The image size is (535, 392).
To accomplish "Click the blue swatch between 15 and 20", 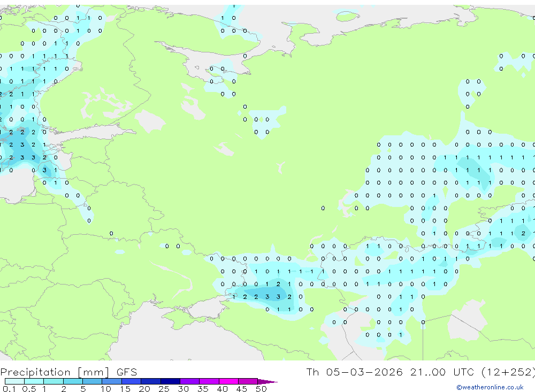I will pyautogui.click(x=132, y=381).
